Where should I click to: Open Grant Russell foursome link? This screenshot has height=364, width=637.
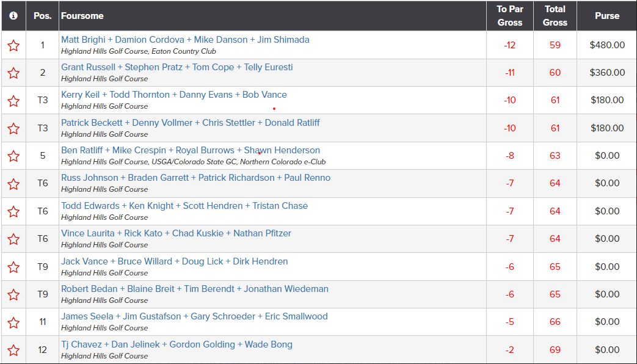pos(177,67)
